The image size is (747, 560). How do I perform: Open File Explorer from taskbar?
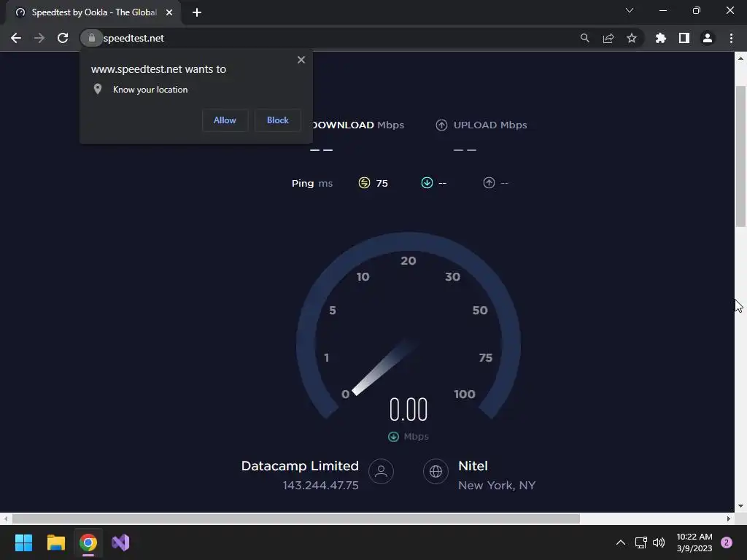point(55,542)
